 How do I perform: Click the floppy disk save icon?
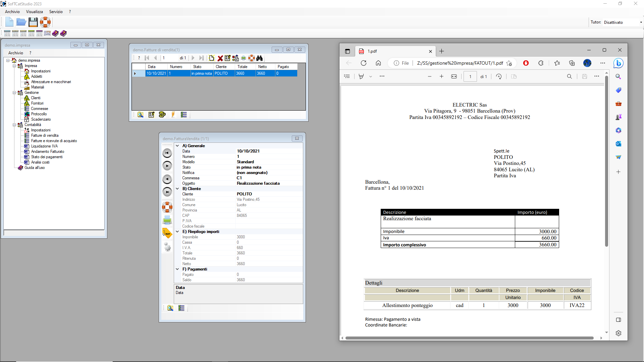33,22
